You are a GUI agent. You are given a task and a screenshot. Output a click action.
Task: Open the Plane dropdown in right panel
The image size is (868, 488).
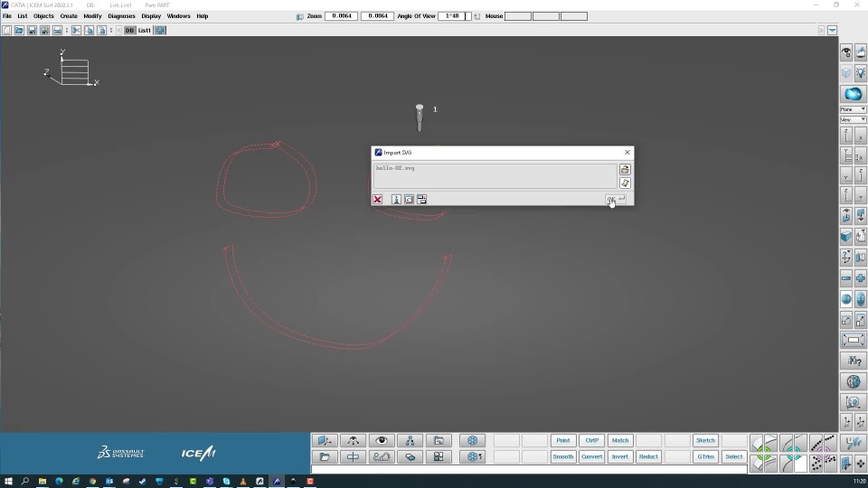tap(853, 109)
